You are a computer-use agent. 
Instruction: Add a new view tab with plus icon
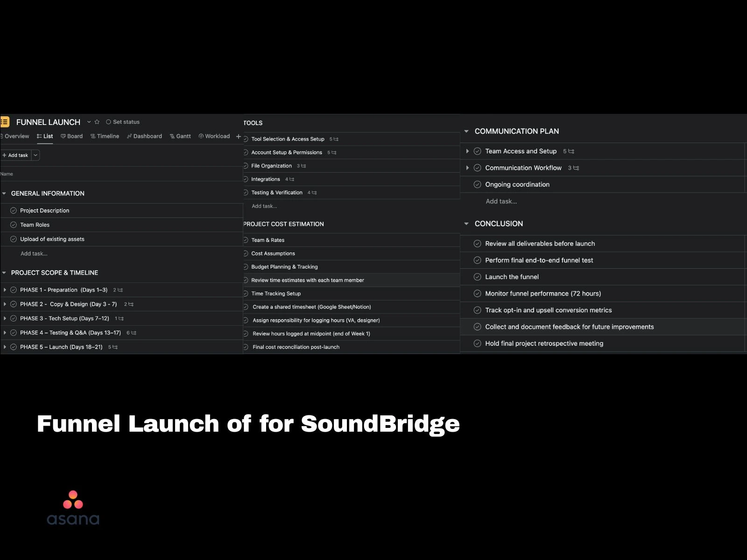pyautogui.click(x=239, y=136)
